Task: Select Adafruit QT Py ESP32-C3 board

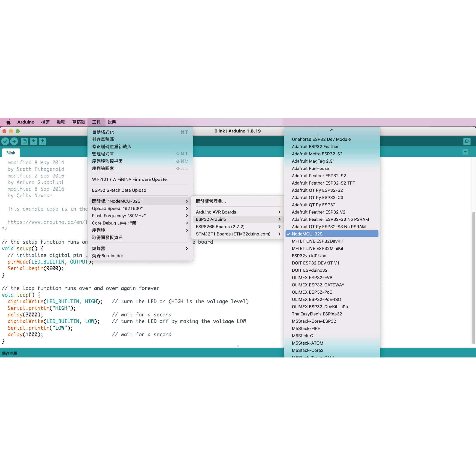Action: [332, 197]
